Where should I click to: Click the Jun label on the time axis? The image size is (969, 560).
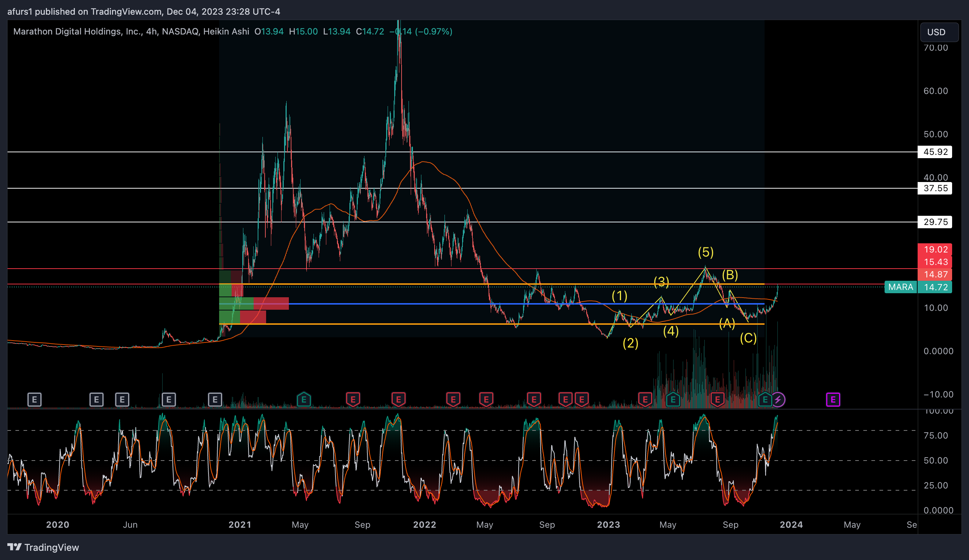pos(130,525)
